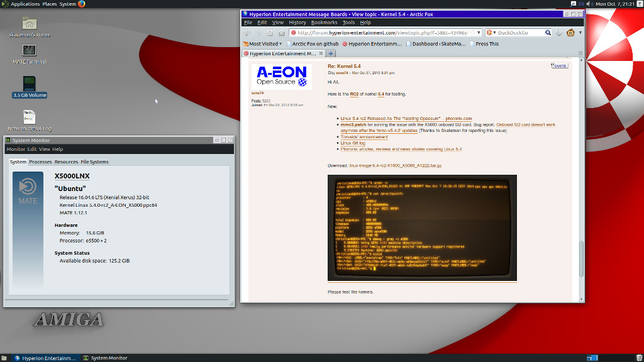Open the Bookmarks menu in Arctic Fox
644x362 pixels.
pyautogui.click(x=324, y=23)
